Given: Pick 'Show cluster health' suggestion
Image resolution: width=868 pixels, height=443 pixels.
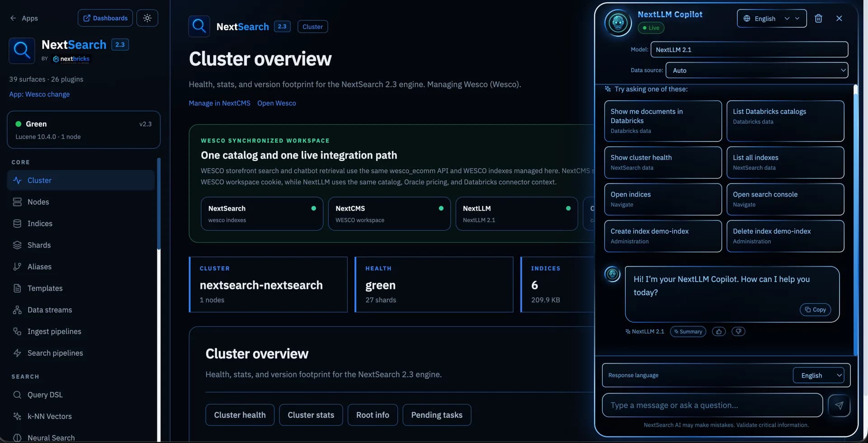Looking at the screenshot, I should (x=663, y=162).
